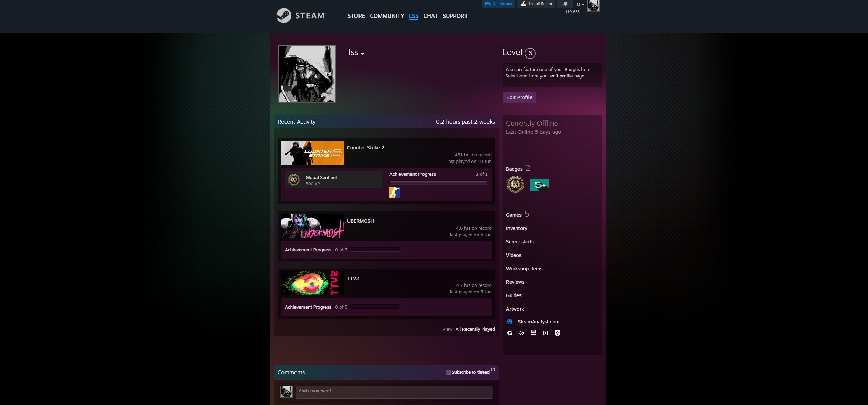Open the notifications bell

click(x=565, y=4)
